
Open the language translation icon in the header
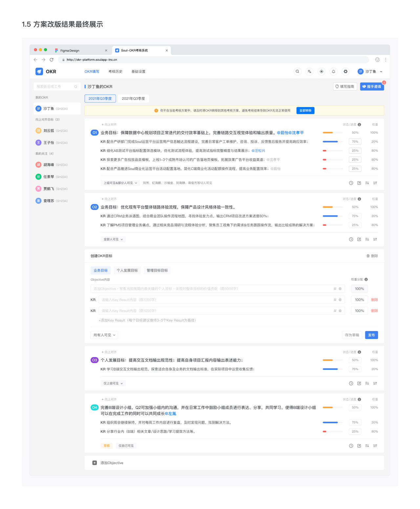[x=309, y=72]
